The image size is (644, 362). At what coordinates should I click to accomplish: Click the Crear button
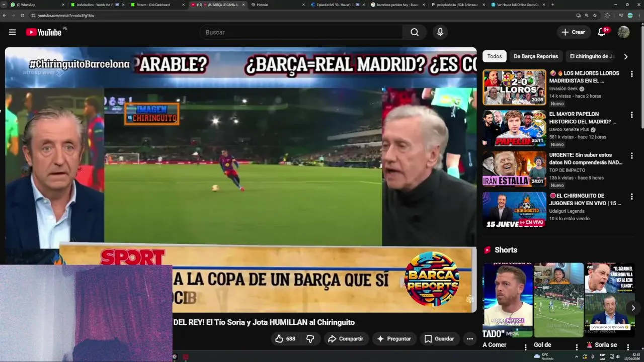(574, 32)
